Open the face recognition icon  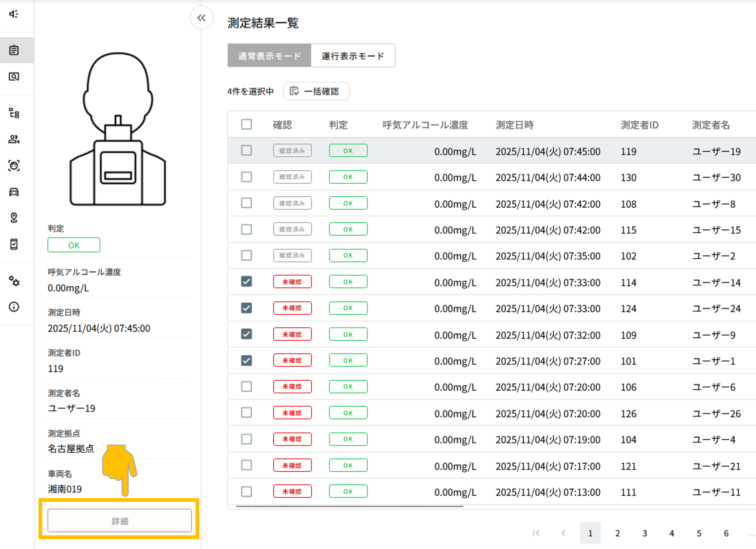14,166
